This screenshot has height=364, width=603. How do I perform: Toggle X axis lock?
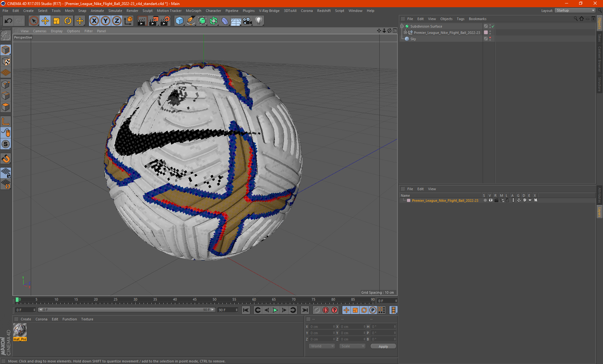click(94, 21)
